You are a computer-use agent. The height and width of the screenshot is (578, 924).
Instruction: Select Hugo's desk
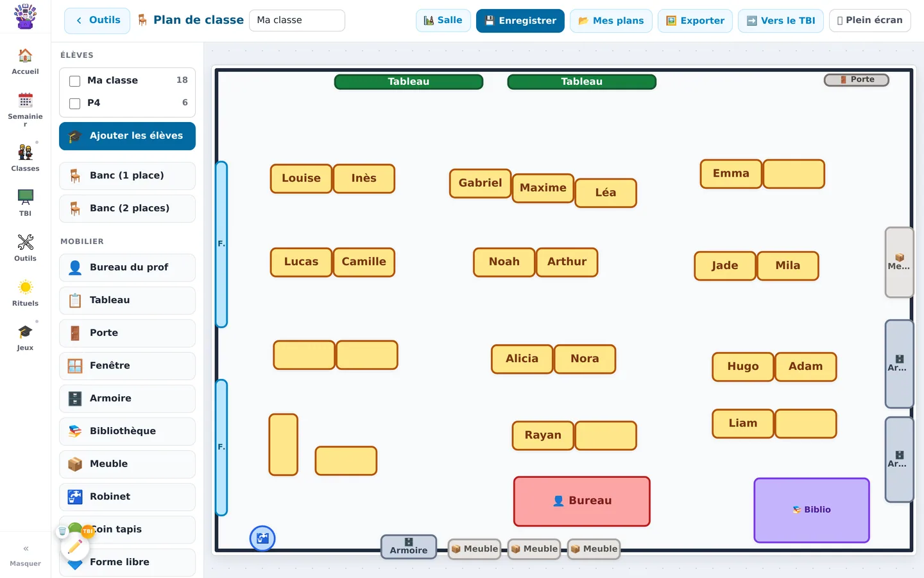[x=743, y=367]
